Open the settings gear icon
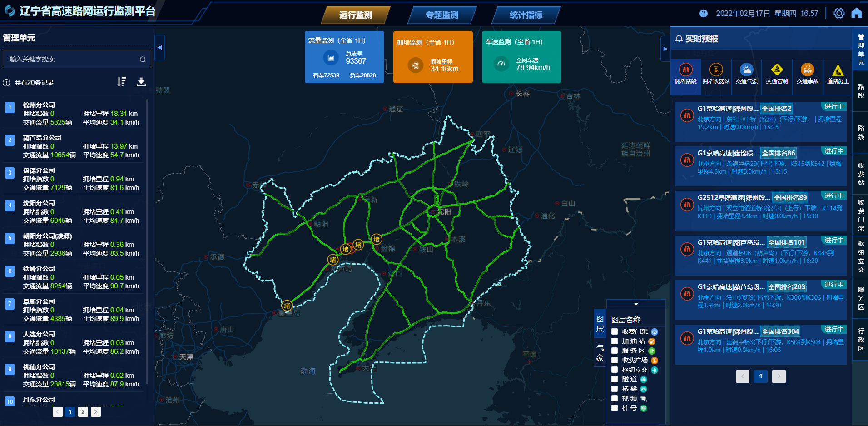 [x=839, y=13]
